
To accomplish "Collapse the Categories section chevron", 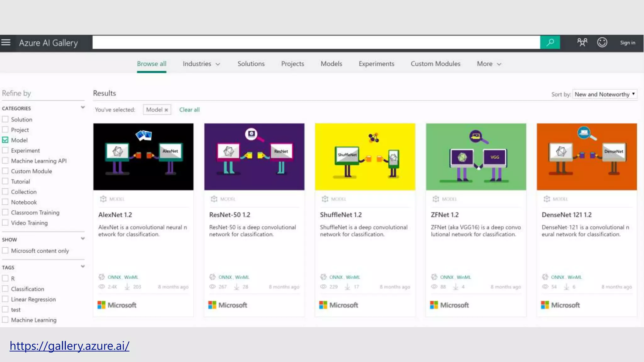I will 83,107.
